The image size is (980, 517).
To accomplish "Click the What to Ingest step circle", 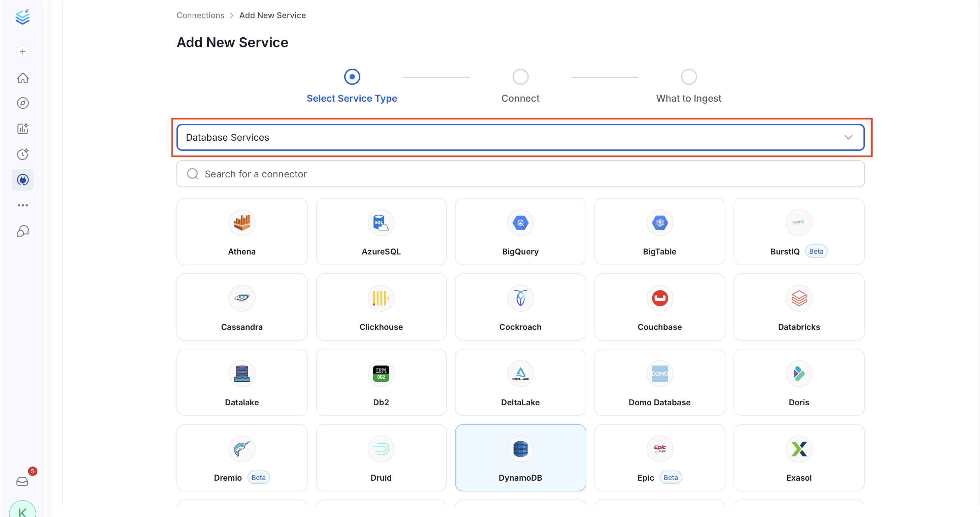I will 689,77.
